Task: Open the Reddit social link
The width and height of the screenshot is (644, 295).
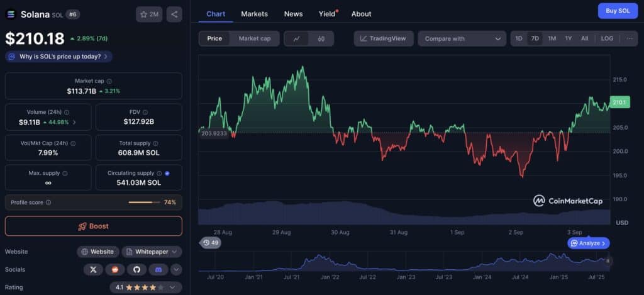Action: pyautogui.click(x=115, y=270)
